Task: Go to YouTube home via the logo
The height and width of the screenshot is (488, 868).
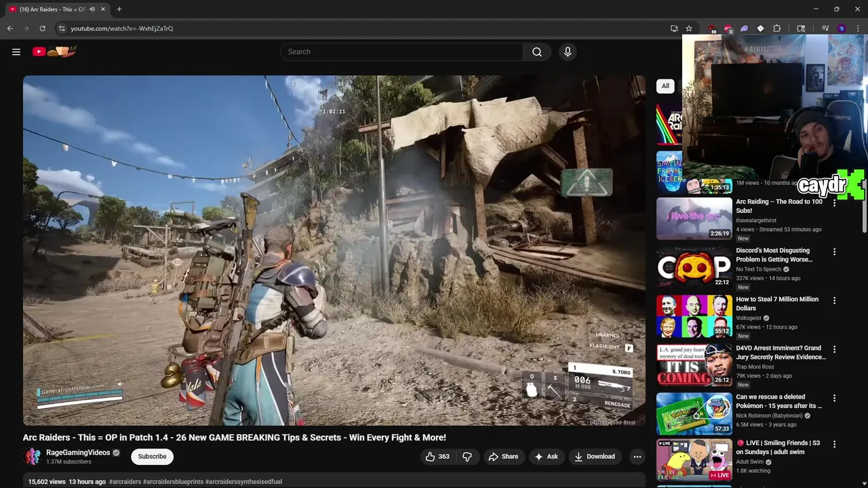Action: pos(54,52)
